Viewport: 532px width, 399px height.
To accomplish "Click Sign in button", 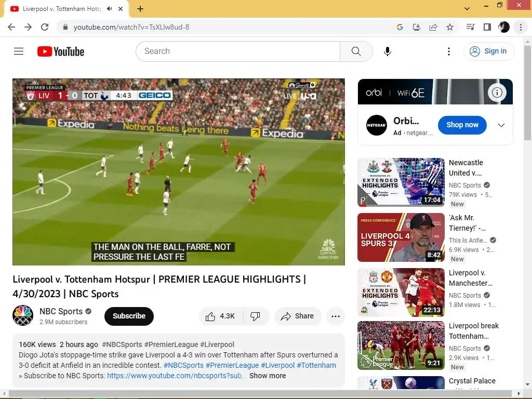I will click(489, 51).
